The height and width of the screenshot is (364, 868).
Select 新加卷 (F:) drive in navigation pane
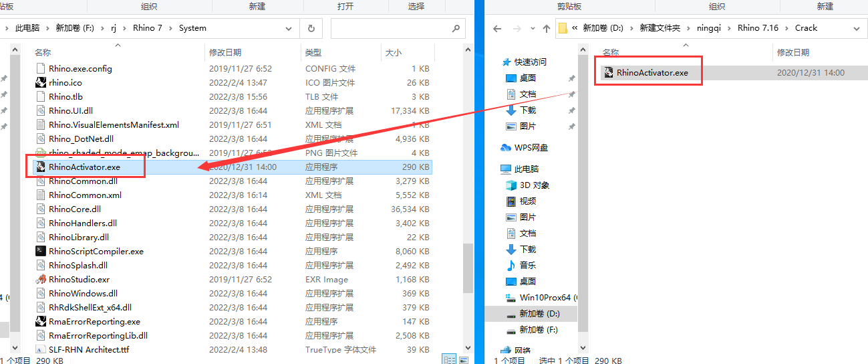click(x=532, y=329)
